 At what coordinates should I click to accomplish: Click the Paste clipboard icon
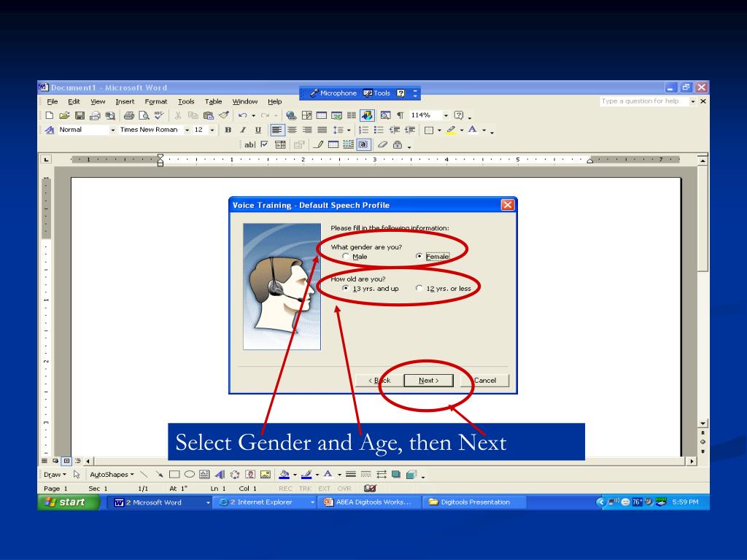pos(208,115)
